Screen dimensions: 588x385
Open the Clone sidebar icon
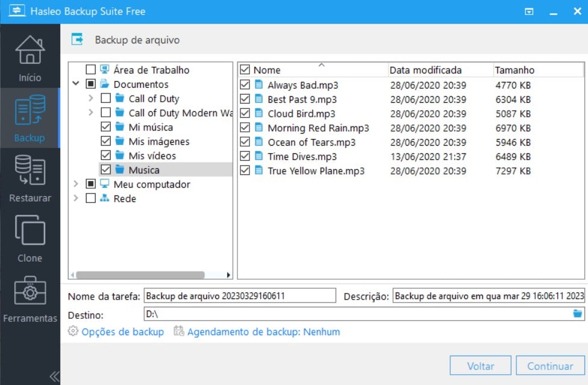pos(30,230)
